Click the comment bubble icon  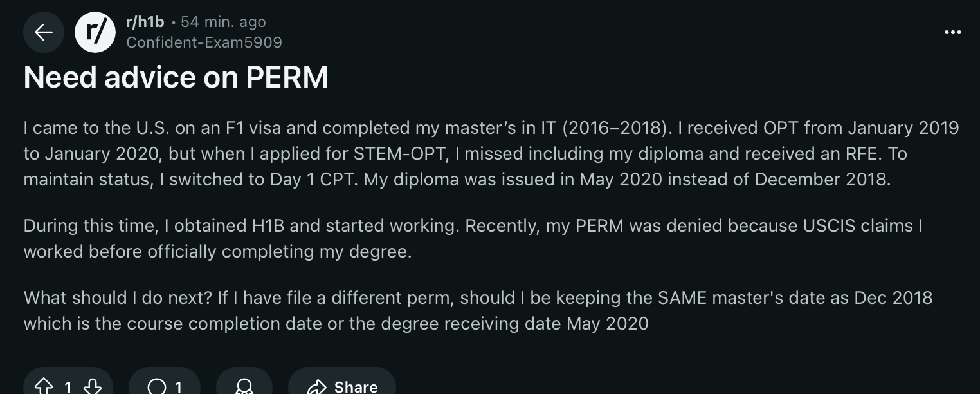click(156, 386)
